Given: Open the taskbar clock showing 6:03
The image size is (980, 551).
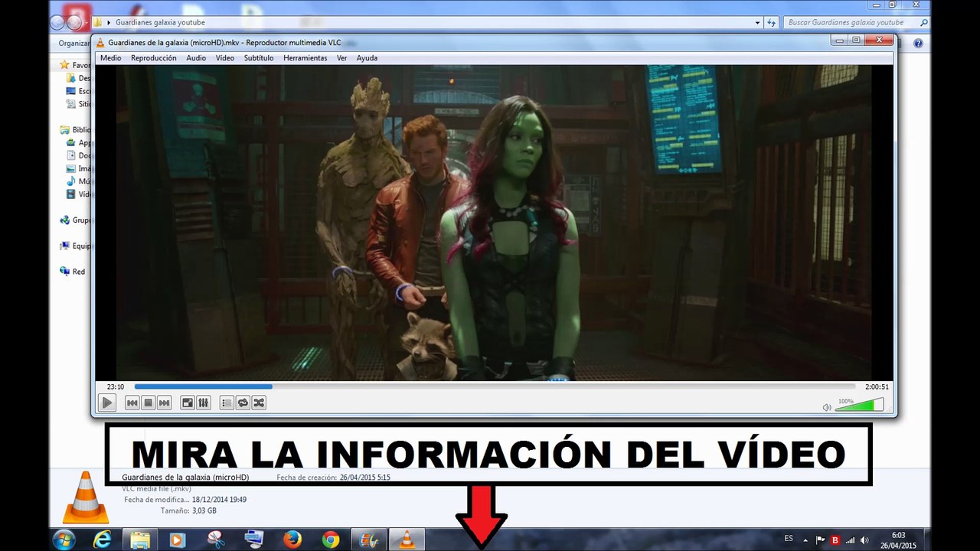Looking at the screenshot, I should coord(899,540).
